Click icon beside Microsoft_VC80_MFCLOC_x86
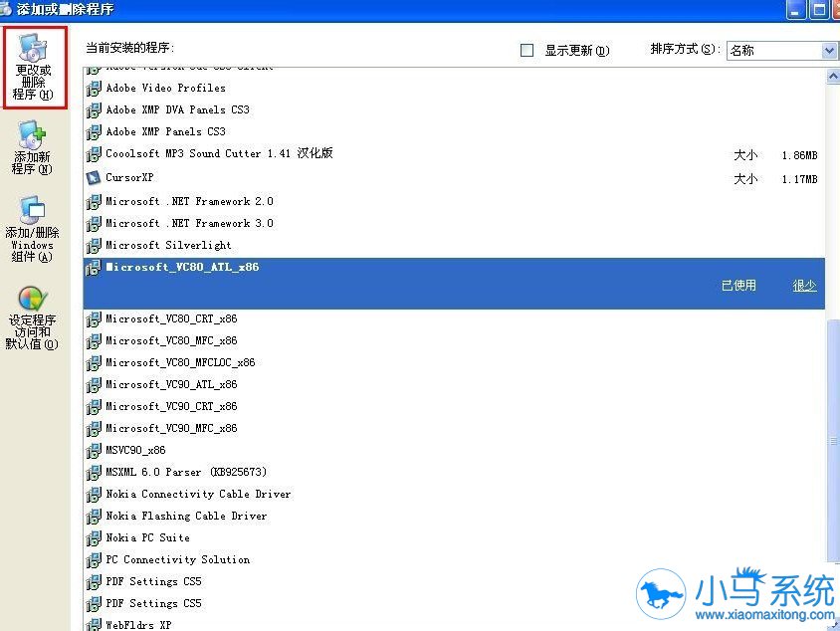 pos(94,363)
